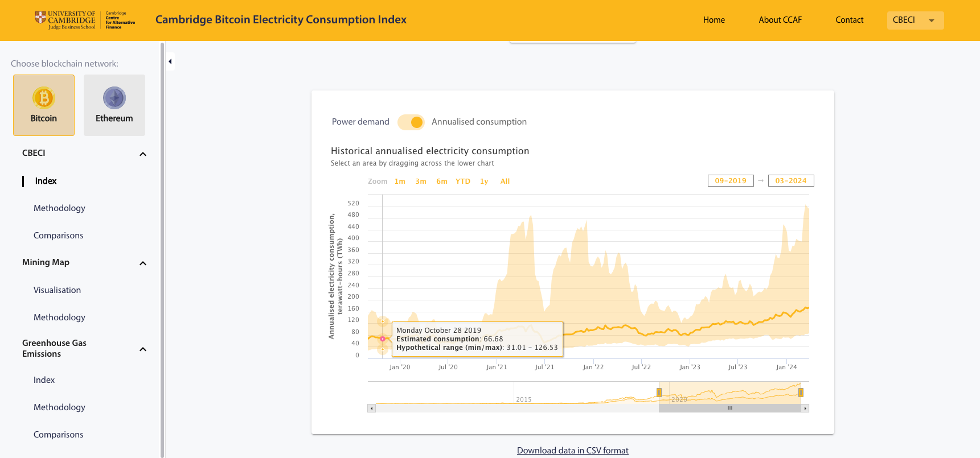
Task: Click the Centre for Alternative Finance logo
Action: (120, 20)
